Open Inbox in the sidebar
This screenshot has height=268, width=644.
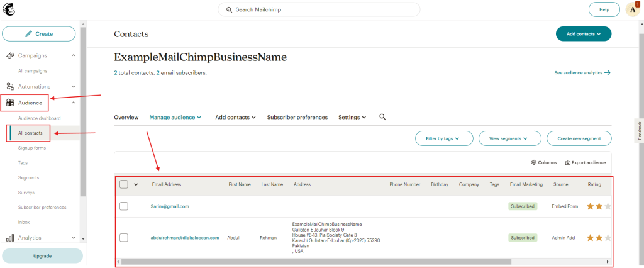pyautogui.click(x=24, y=222)
